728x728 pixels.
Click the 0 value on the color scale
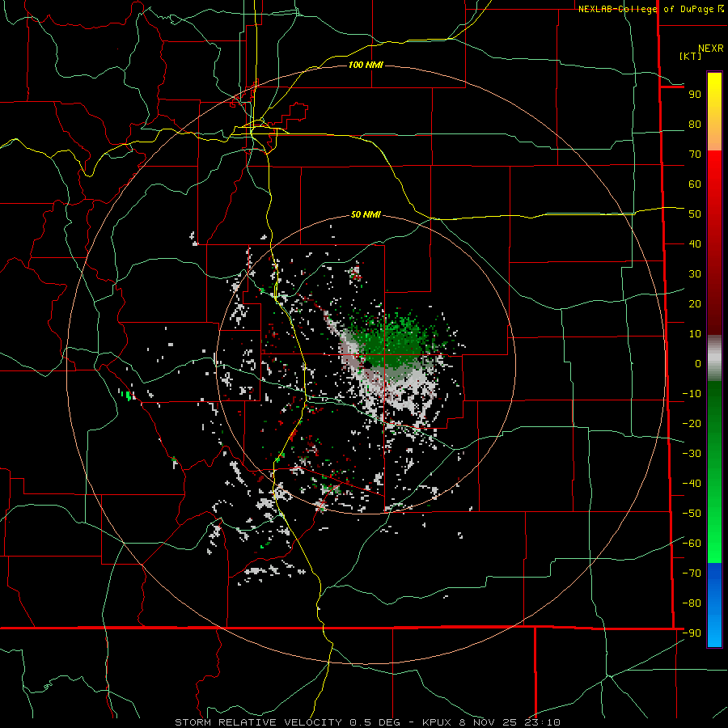point(698,364)
